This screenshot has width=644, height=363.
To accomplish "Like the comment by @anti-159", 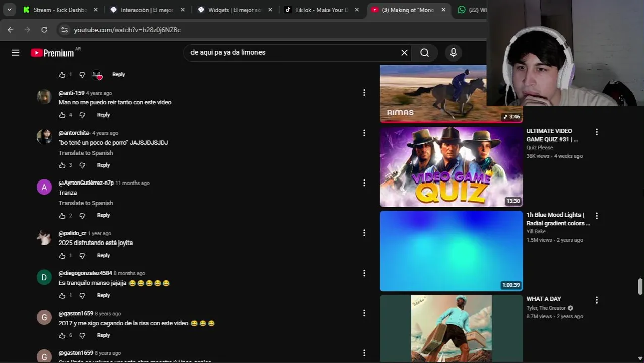I will coord(62,115).
